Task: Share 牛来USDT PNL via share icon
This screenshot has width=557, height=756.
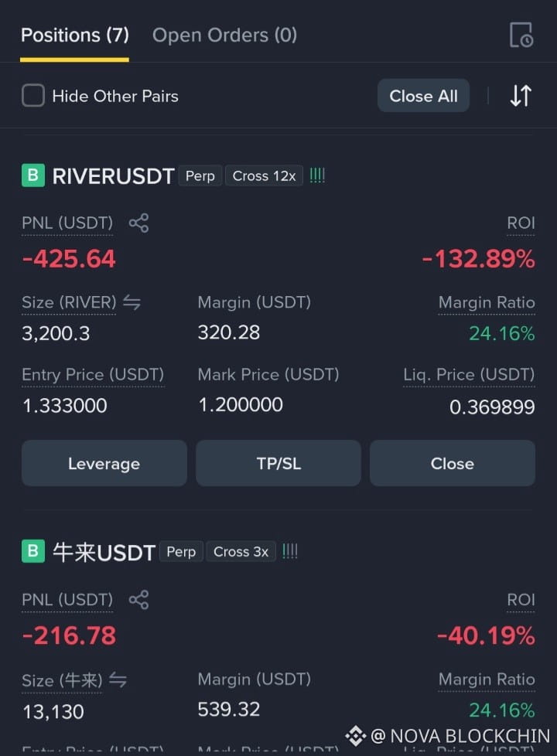Action: pyautogui.click(x=138, y=600)
